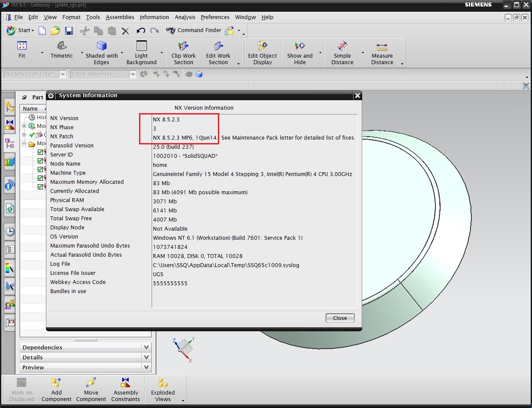
Task: Open the Constraint Navigator sidebar tab
Action: (10, 125)
